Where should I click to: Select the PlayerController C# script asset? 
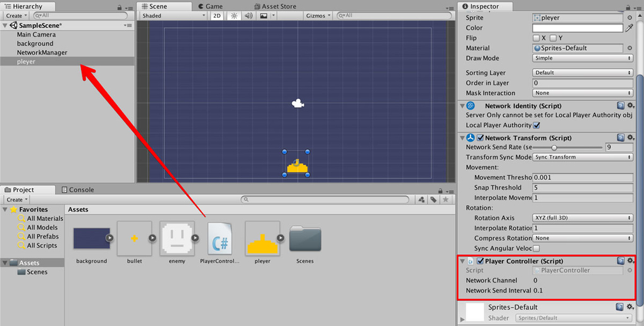(x=220, y=239)
